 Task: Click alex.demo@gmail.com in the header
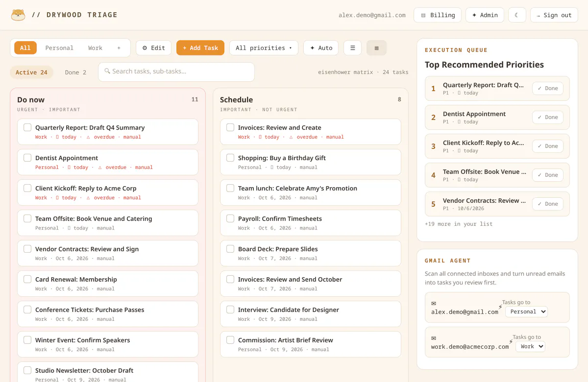pyautogui.click(x=372, y=15)
